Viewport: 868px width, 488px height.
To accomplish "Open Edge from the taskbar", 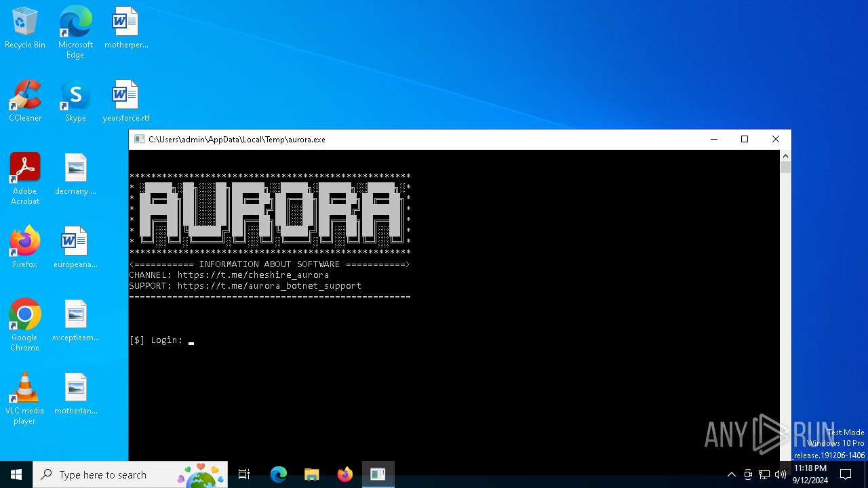I will click(x=279, y=474).
